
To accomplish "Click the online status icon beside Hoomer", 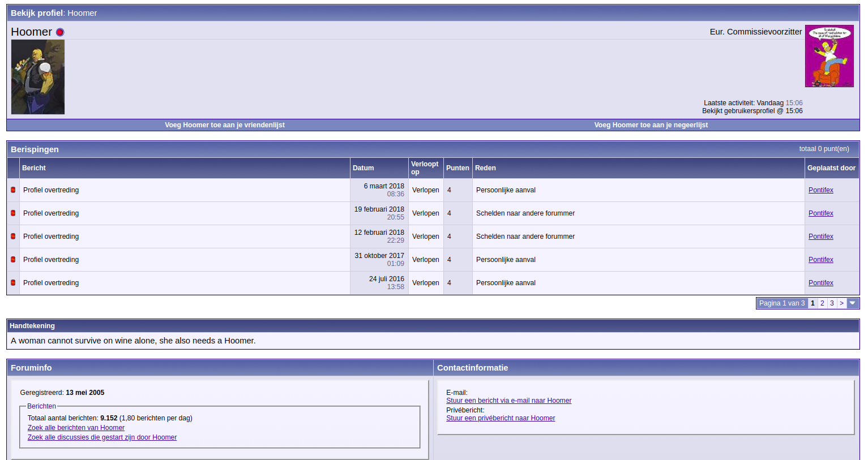I will click(60, 32).
